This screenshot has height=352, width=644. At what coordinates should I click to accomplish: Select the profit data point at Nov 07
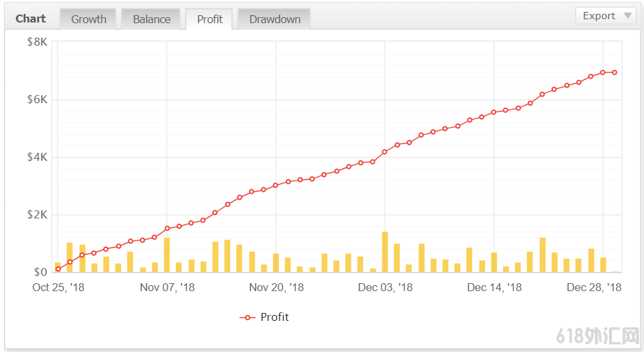167,228
